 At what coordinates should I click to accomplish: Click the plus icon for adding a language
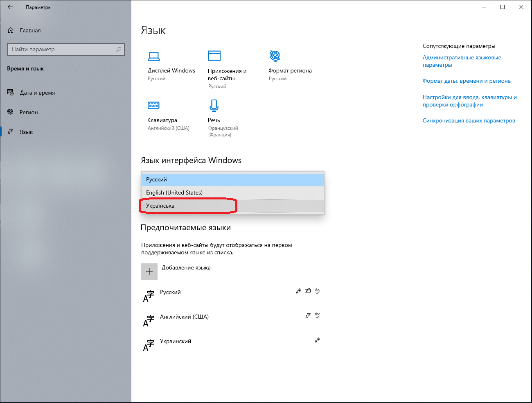tap(149, 272)
